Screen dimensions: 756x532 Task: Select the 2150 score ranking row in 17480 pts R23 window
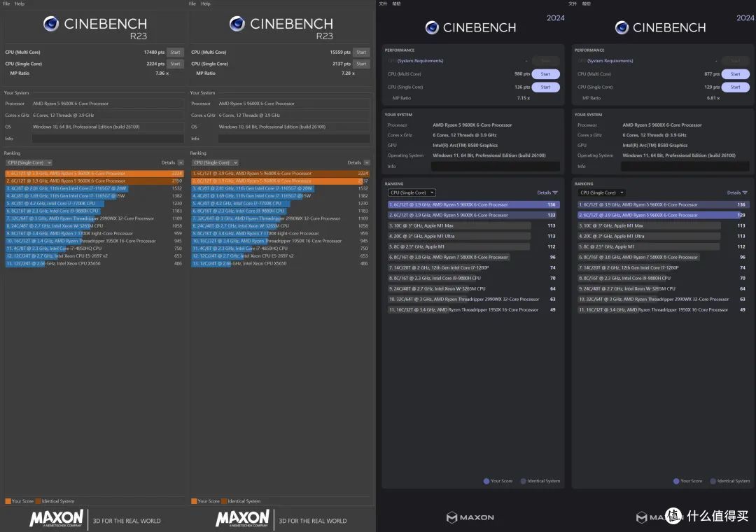tap(94, 181)
